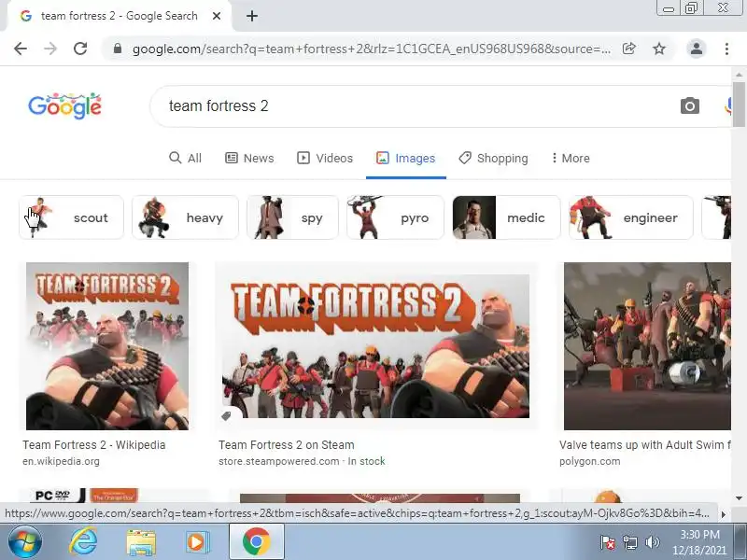This screenshot has width=747, height=560.
Task: Share this page via share icon
Action: 628,49
